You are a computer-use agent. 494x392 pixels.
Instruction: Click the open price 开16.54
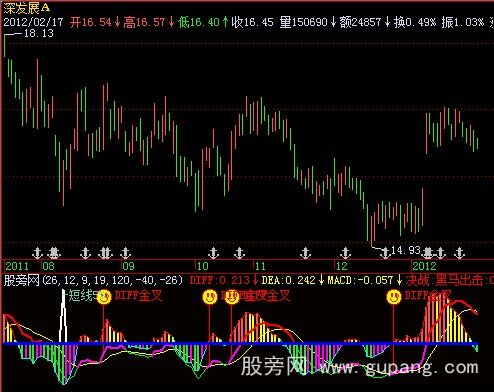[x=91, y=22]
